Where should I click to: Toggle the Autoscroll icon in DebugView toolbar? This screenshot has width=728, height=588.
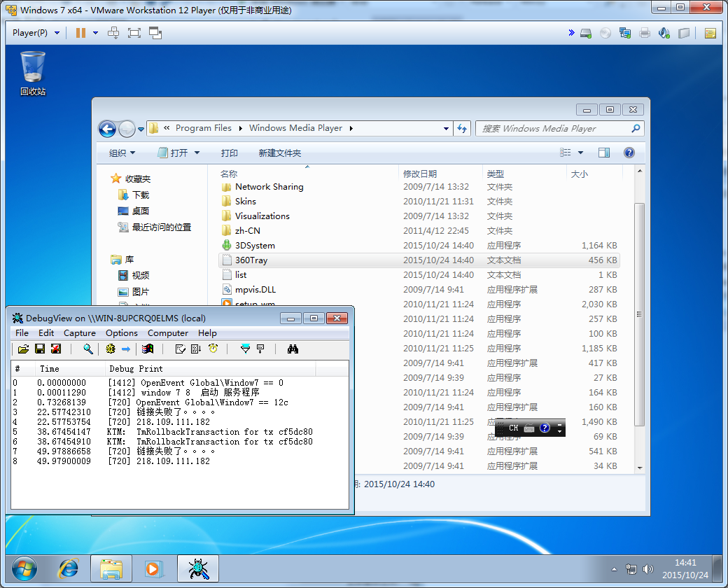[x=196, y=349]
